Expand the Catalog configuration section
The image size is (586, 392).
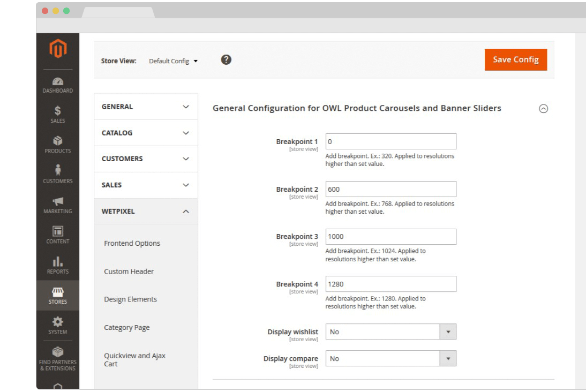(146, 133)
